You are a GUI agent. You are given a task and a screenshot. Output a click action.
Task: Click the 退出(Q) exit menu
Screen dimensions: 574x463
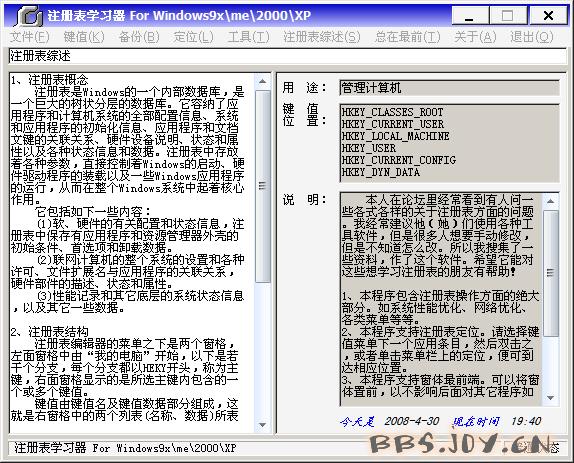[x=532, y=37]
